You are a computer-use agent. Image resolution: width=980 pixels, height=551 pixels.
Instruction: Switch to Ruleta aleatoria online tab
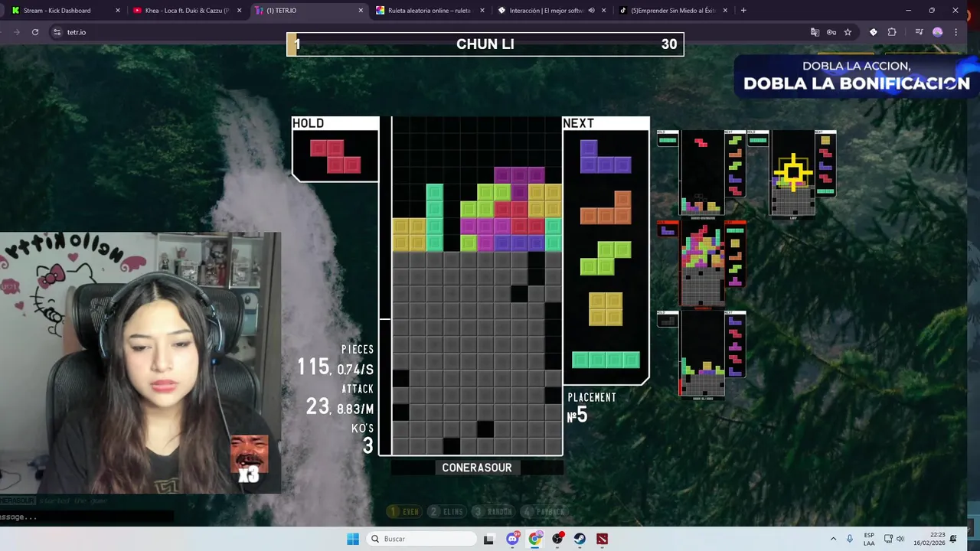pyautogui.click(x=426, y=11)
